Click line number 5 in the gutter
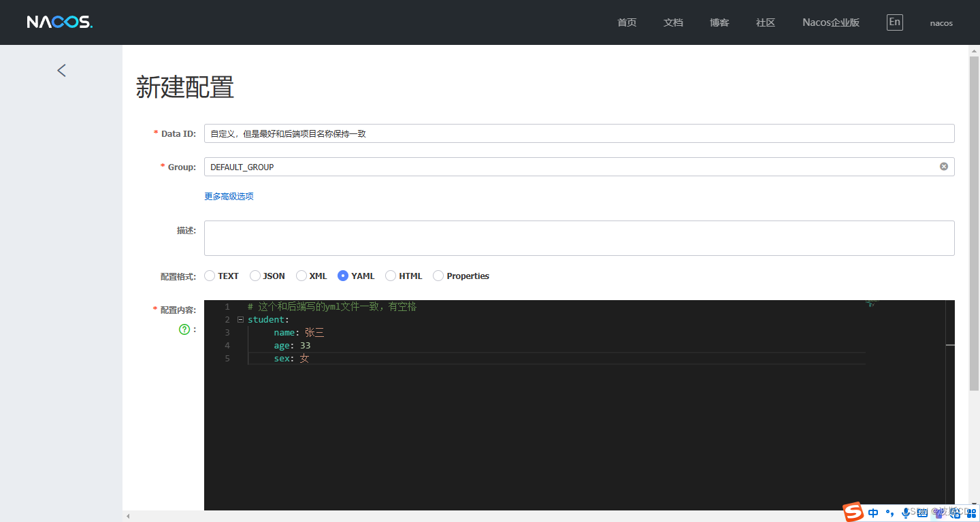 coord(227,359)
